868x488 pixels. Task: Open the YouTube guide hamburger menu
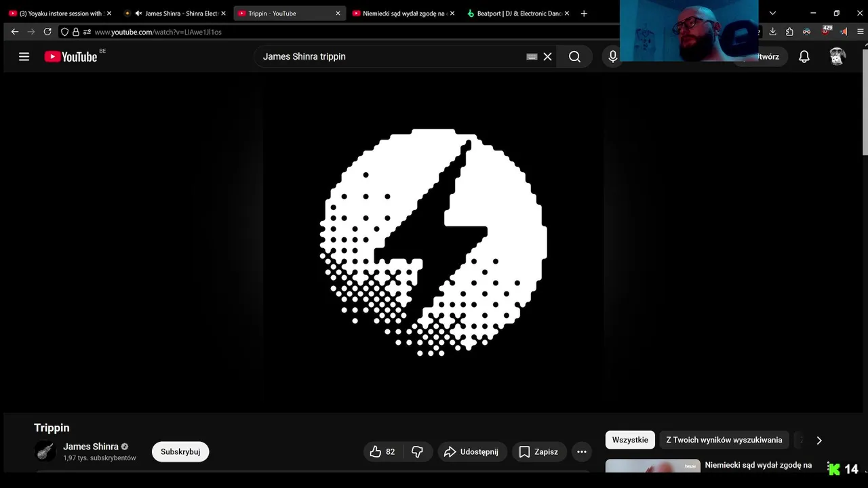point(24,57)
